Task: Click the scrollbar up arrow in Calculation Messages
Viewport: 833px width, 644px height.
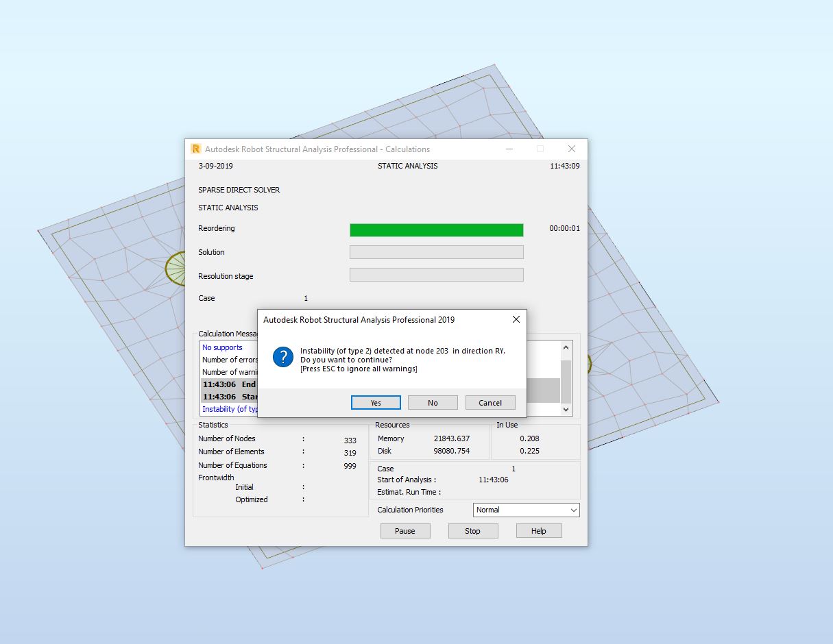Action: (566, 347)
